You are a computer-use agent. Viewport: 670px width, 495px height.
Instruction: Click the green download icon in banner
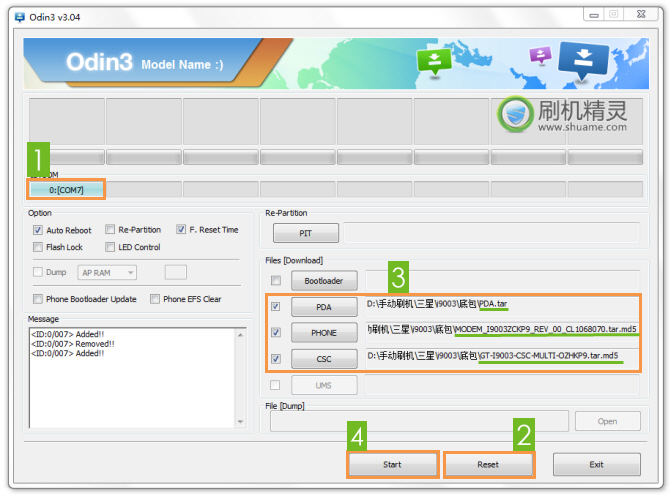pos(434,61)
